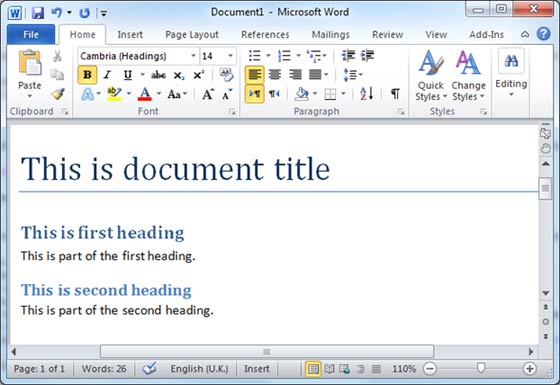
Task: Click zoom level 110%
Action: click(x=404, y=369)
